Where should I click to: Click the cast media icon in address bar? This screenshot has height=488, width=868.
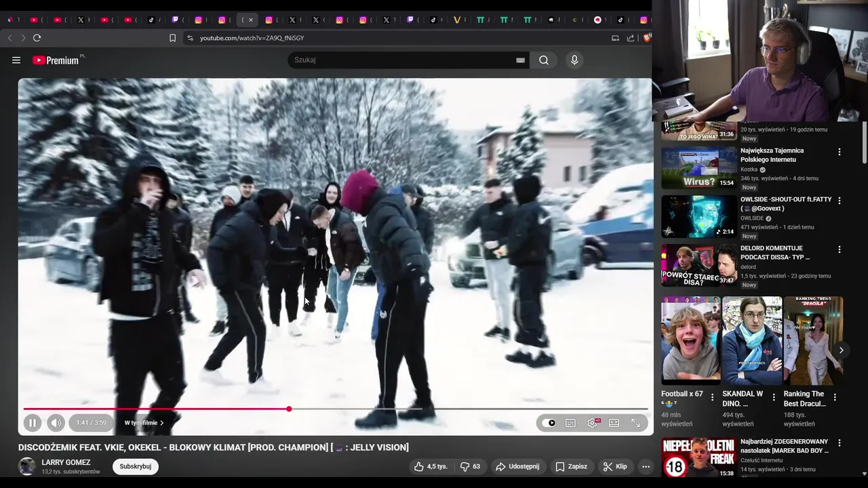pos(616,38)
